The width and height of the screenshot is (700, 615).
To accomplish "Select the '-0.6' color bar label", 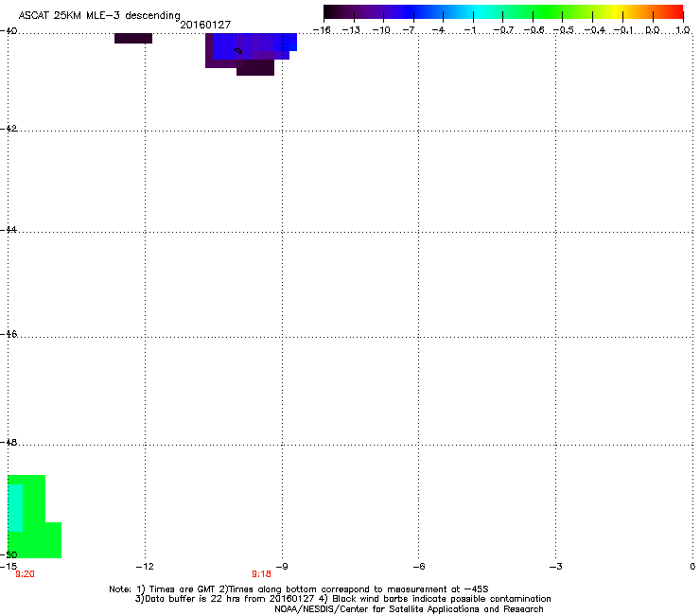I will point(534,30).
